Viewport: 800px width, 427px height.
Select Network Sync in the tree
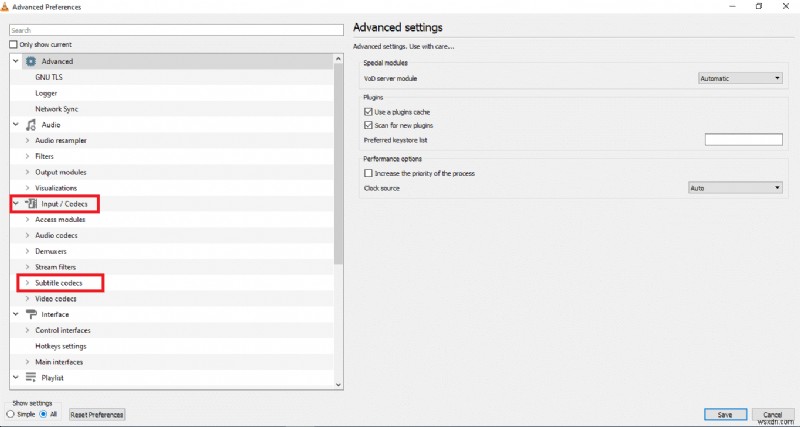[57, 109]
